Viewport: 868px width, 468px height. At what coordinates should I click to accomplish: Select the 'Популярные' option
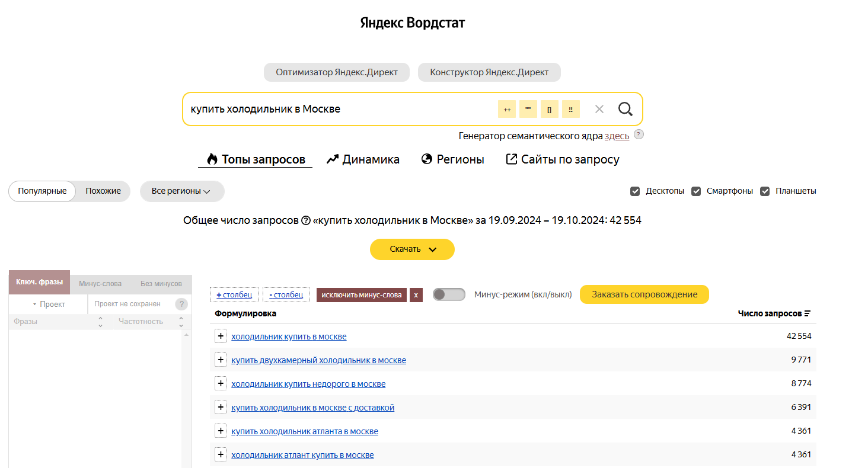pos(42,191)
